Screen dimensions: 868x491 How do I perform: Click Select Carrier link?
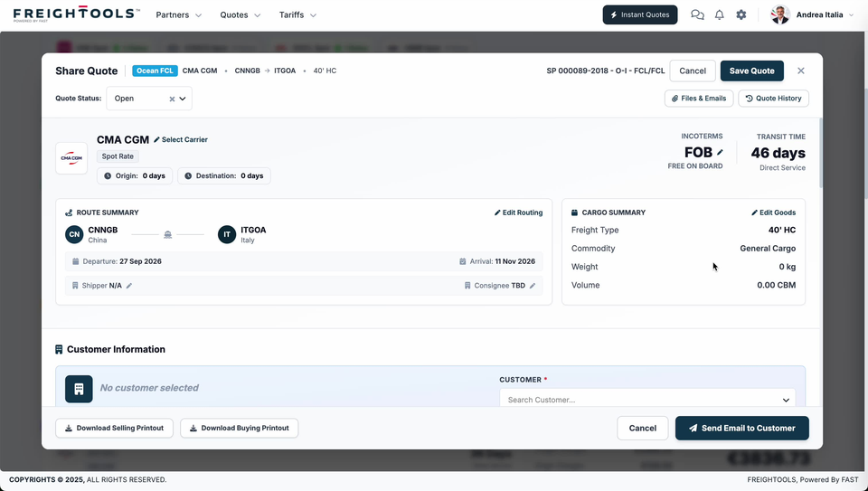click(181, 139)
